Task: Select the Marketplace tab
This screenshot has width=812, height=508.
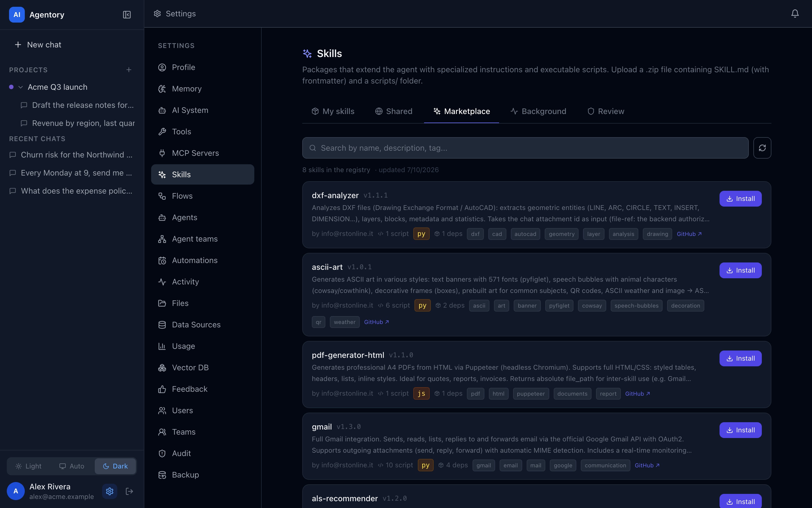Action: (x=461, y=111)
